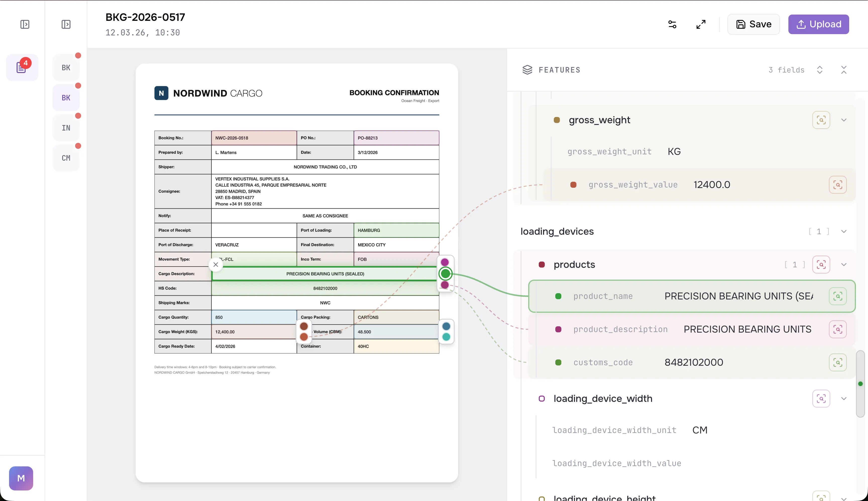Select the first BK document tab
Screen dimensions: 868x501
pyautogui.click(x=66, y=68)
